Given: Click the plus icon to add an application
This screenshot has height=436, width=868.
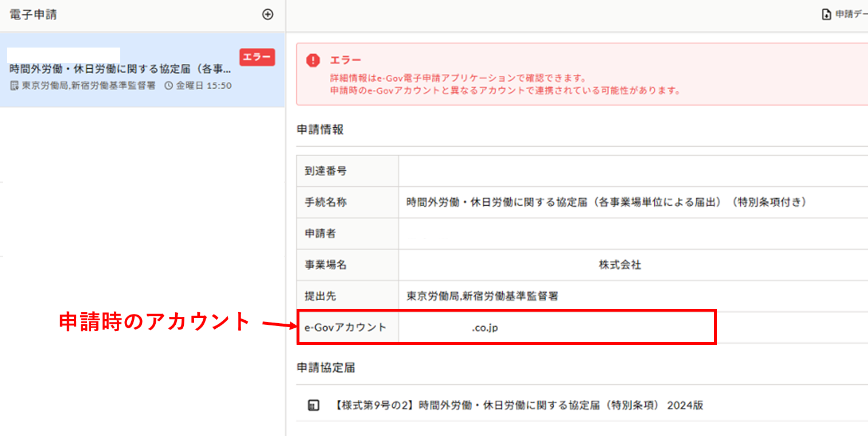Looking at the screenshot, I should 267,15.
